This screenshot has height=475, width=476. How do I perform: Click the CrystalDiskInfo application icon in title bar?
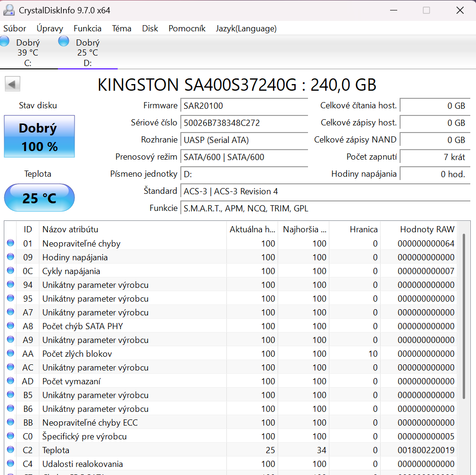point(9,10)
